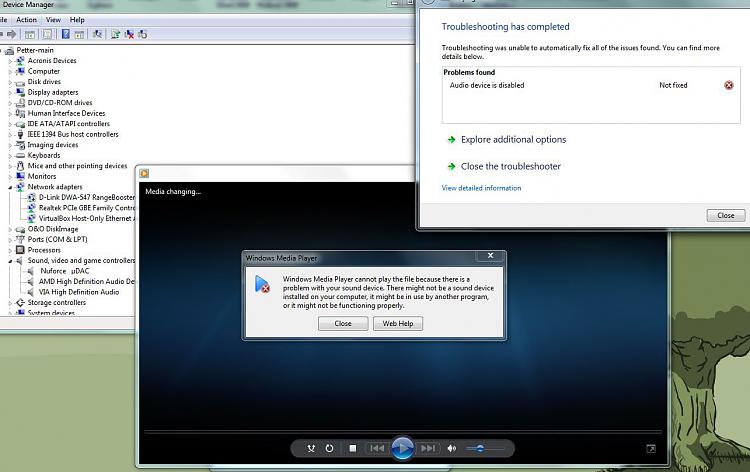Click the red Not fixed error icon
The image size is (750, 472).
click(x=728, y=85)
